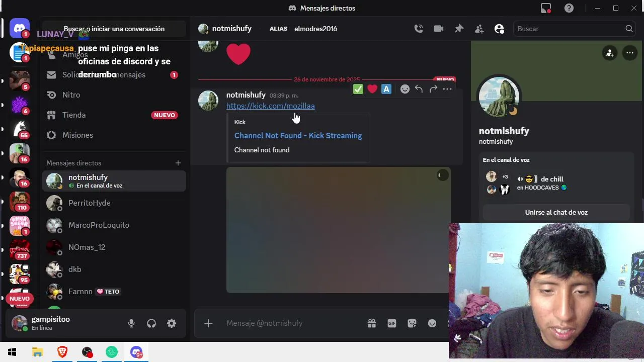Start a voice call with notmishufy
644x362 pixels.
pos(419,29)
